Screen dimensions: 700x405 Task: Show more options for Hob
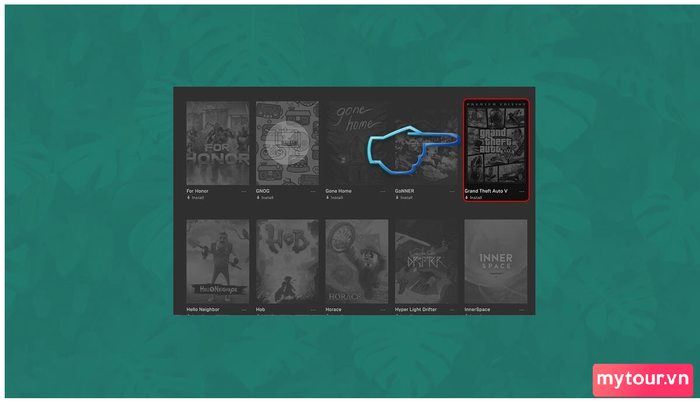313,309
